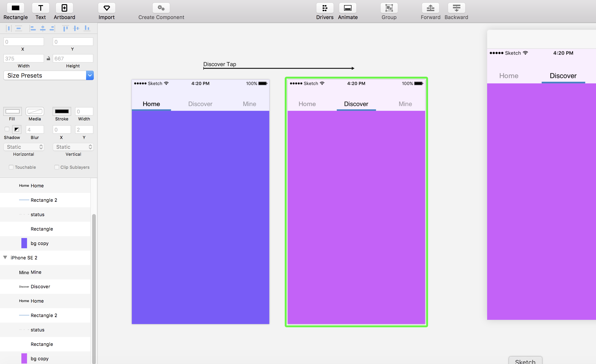Open the Drivers panel
The width and height of the screenshot is (596, 364).
pos(325,8)
